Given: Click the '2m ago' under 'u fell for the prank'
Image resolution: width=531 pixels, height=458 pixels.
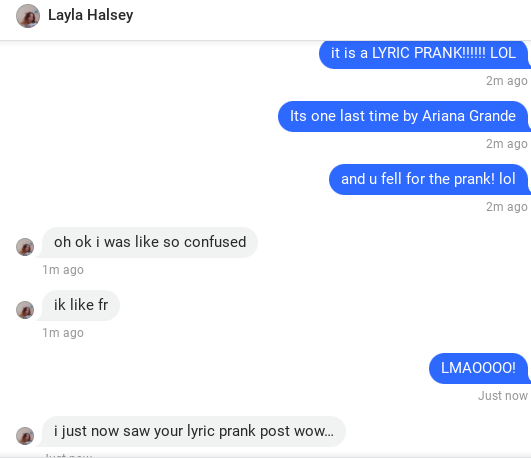Looking at the screenshot, I should (507, 207).
